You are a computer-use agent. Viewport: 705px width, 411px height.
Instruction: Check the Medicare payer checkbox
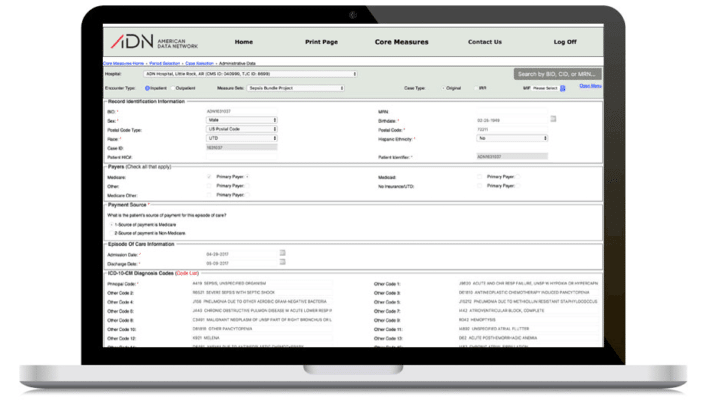tap(210, 177)
